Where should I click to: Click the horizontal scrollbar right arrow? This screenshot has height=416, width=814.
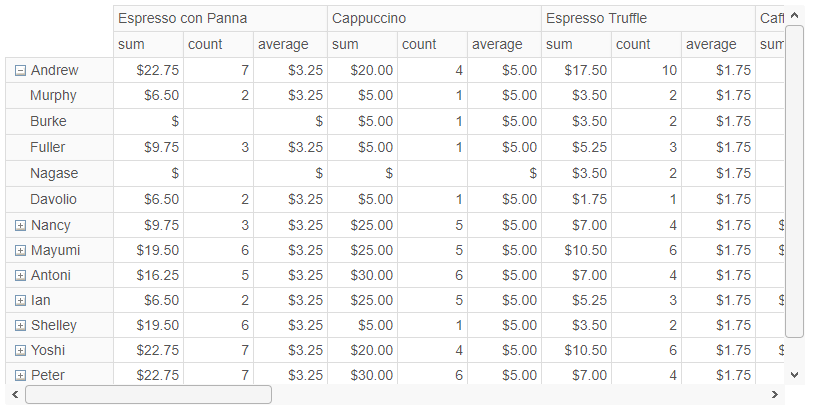pyautogui.click(x=775, y=395)
